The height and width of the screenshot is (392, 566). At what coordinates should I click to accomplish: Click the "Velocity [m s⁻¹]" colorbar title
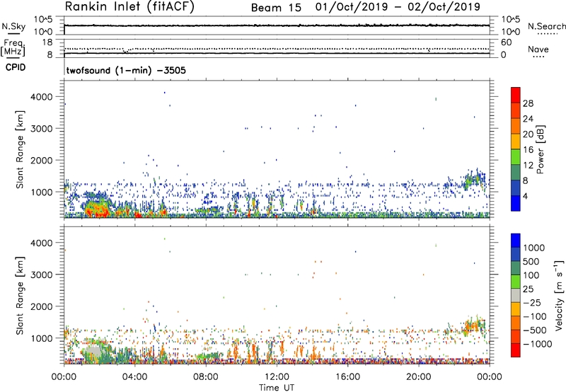[559, 295]
